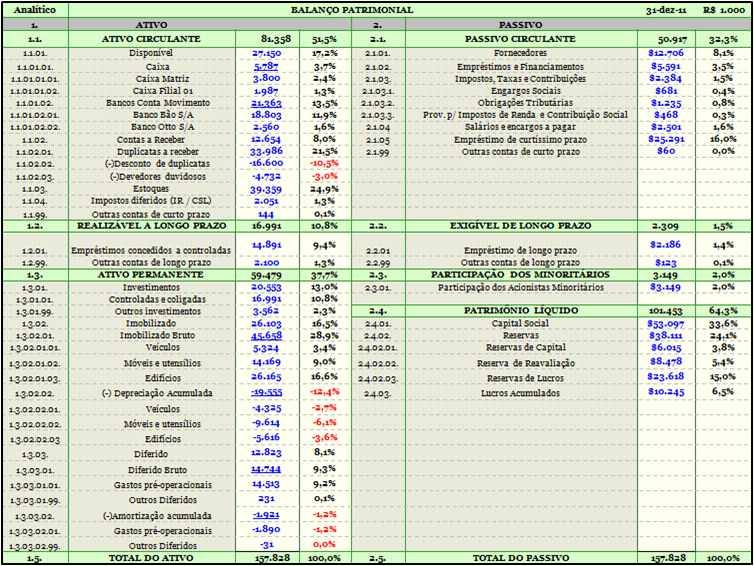The height and width of the screenshot is (566, 754).
Task: Select the Investimentos value 20.553
Action: [266, 287]
